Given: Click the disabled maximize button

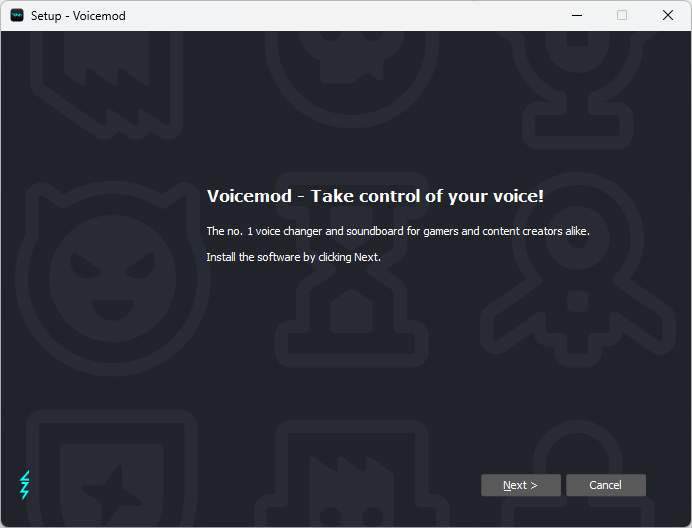Looking at the screenshot, I should 622,15.
